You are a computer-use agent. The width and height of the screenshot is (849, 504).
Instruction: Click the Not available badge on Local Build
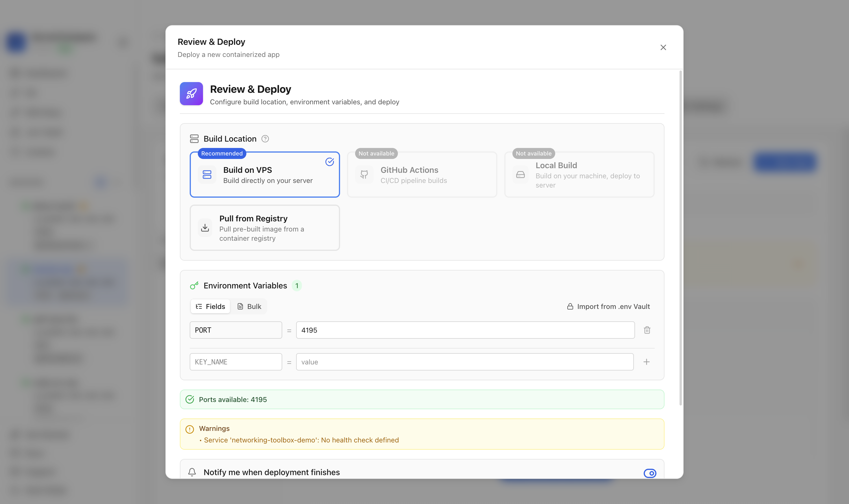click(534, 153)
